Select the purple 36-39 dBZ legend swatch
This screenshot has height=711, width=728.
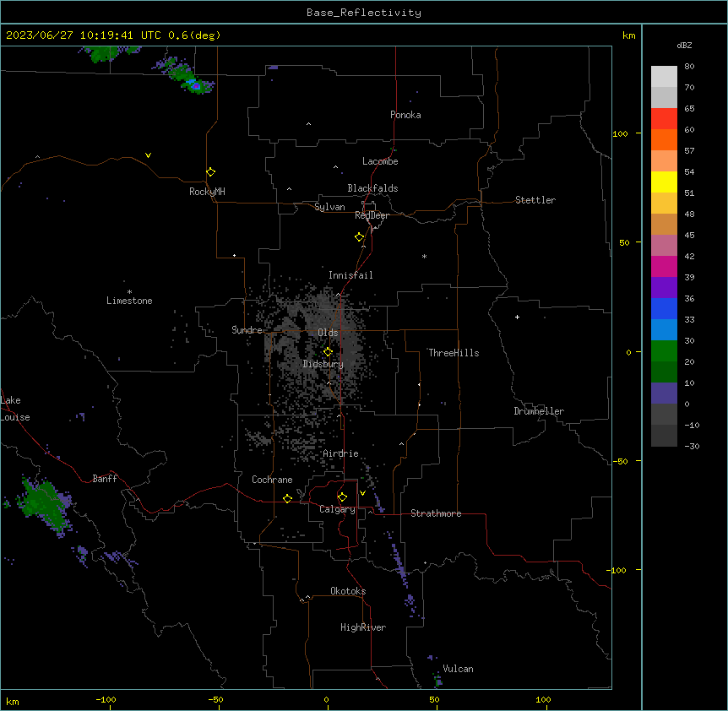[664, 287]
